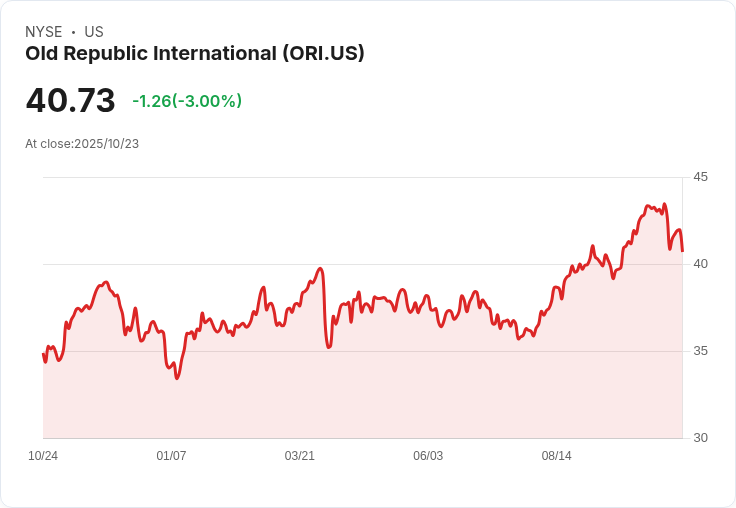Select the 01/07 date on the x-axis
Screen dimensions: 736x508
point(171,456)
